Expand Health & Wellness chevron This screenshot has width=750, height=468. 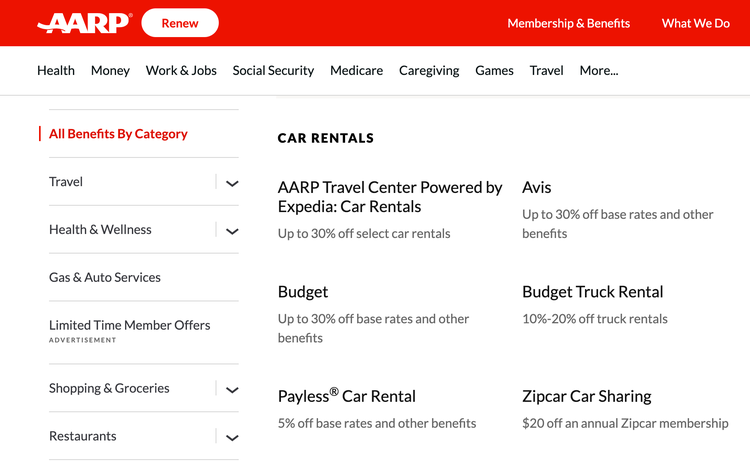coord(232,231)
